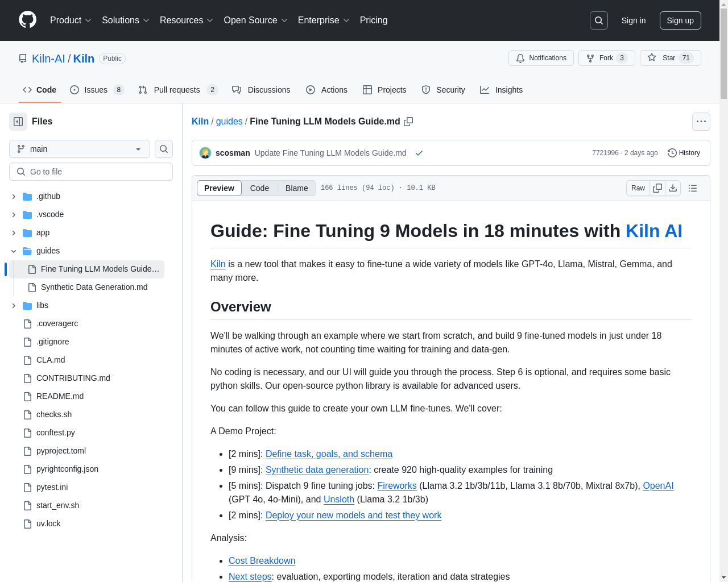Open Define task, goals, and schema link
The height and width of the screenshot is (582, 728).
(329, 454)
